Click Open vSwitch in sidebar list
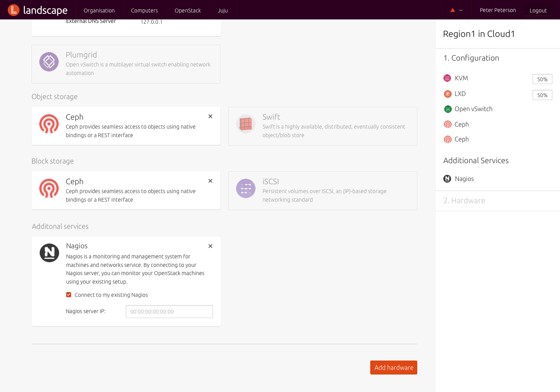The width and height of the screenshot is (560, 392). pyautogui.click(x=474, y=109)
